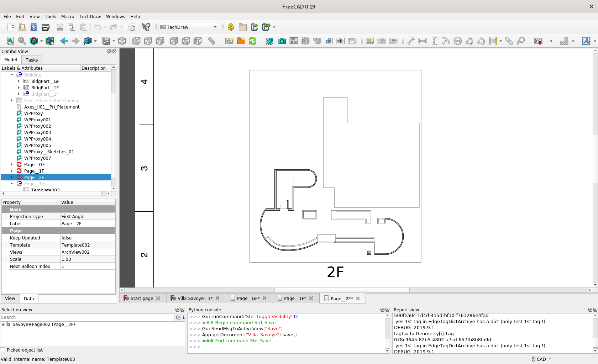
Task: Click the Vertical Dimension icon
Action: pyautogui.click(x=434, y=41)
